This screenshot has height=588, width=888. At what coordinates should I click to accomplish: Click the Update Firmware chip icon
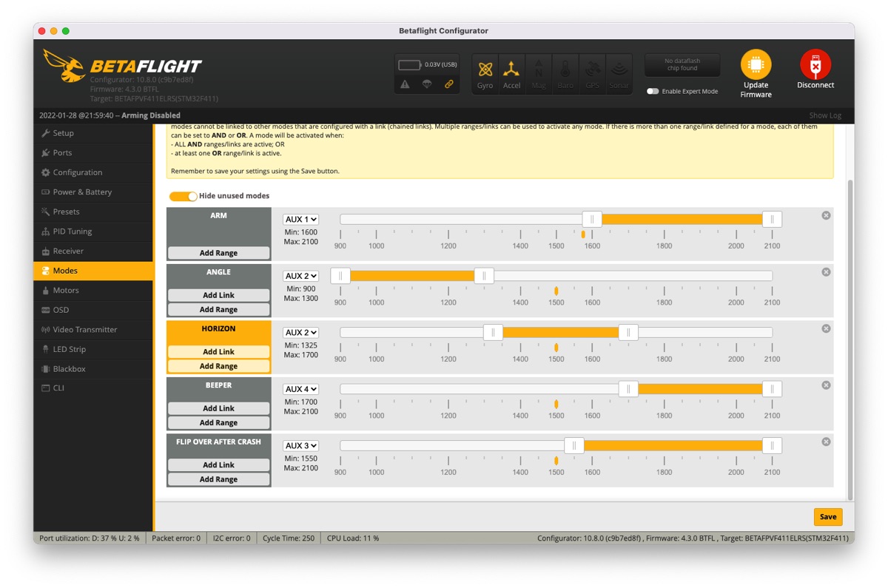[x=756, y=65]
